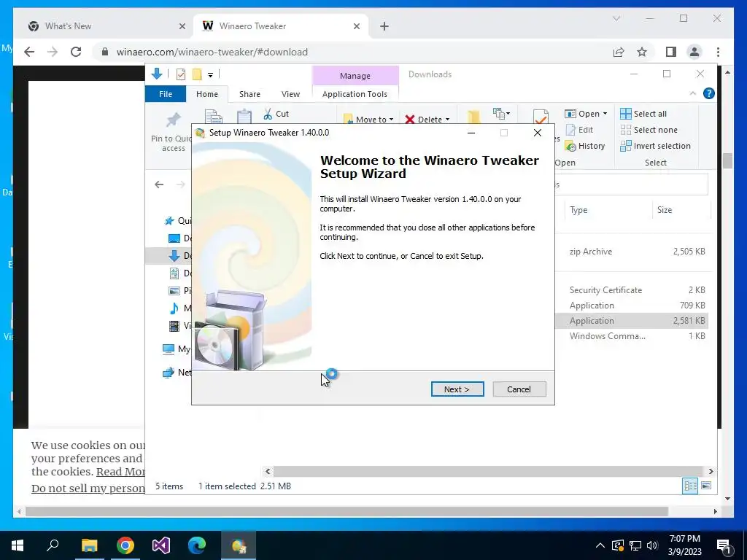This screenshot has width=747, height=560.
Task: Select the 709 KB Application row
Action: point(632,306)
